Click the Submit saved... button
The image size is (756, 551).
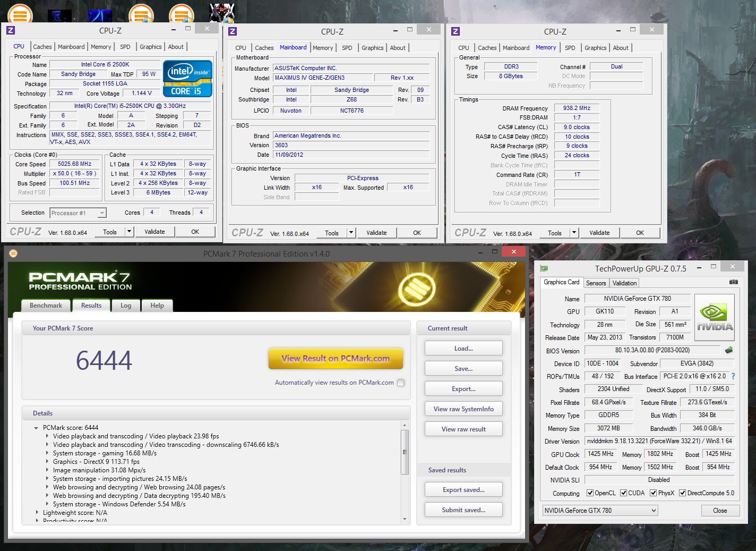tap(463, 510)
